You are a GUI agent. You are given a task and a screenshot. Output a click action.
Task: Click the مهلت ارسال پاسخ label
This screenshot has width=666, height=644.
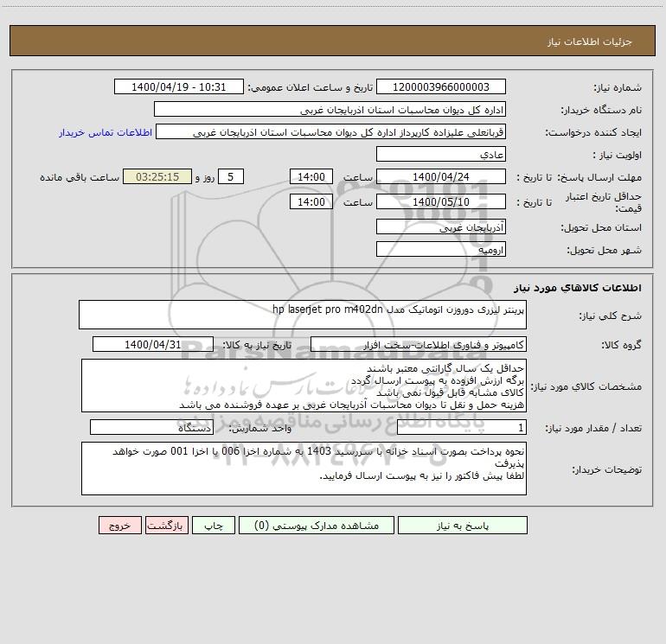[x=599, y=177]
